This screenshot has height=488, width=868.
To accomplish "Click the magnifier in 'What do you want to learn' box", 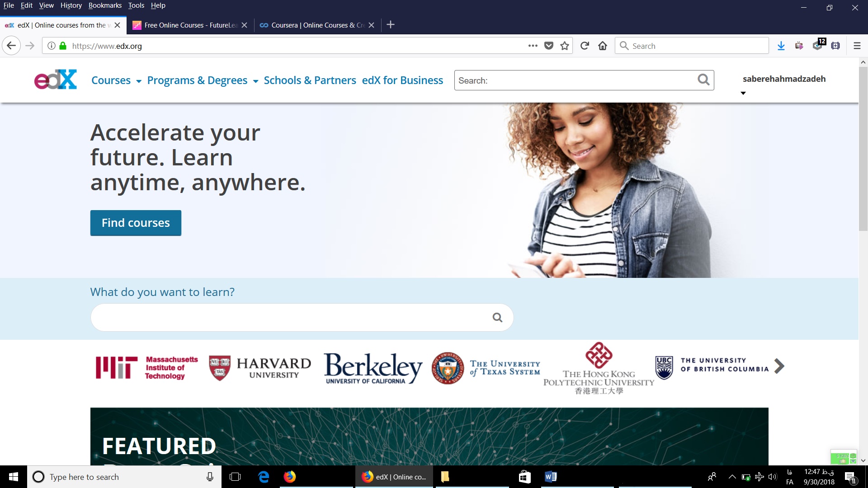I will tap(497, 317).
